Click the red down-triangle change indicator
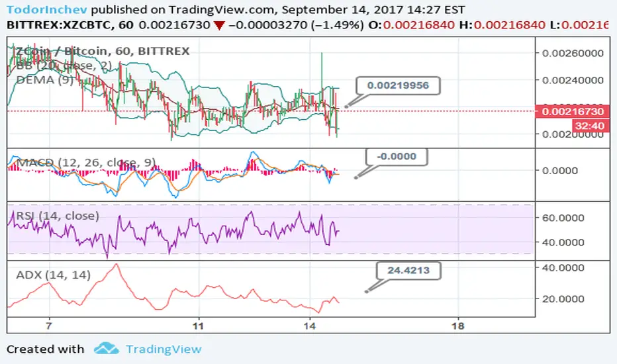The height and width of the screenshot is (364, 617). click(219, 26)
